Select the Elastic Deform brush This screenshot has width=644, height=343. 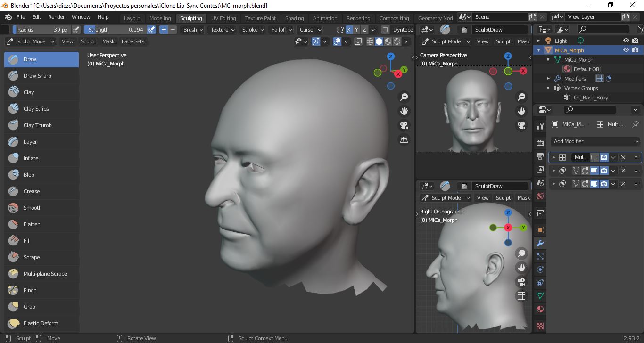[x=41, y=323]
